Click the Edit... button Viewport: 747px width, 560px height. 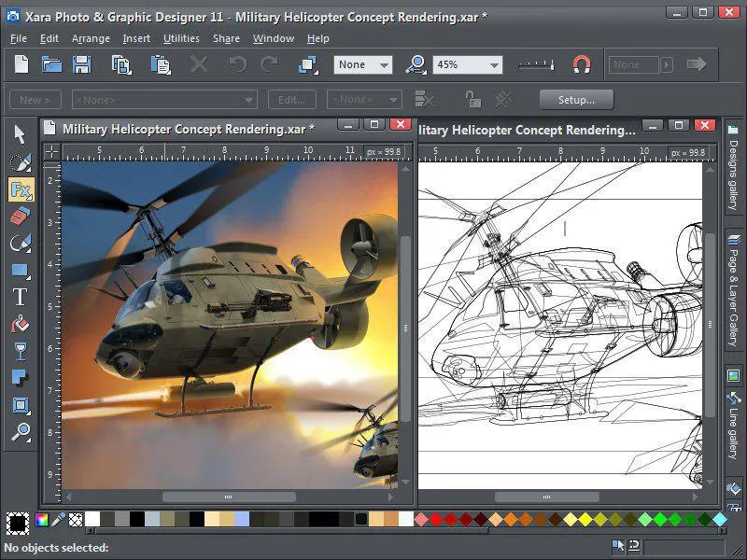(x=292, y=100)
